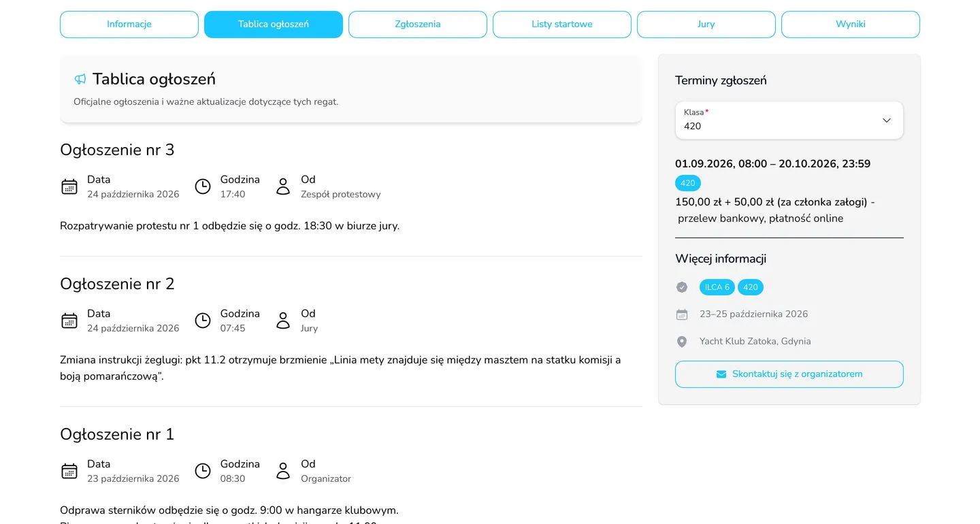
Task: View the Wyniki tab
Action: 851,24
